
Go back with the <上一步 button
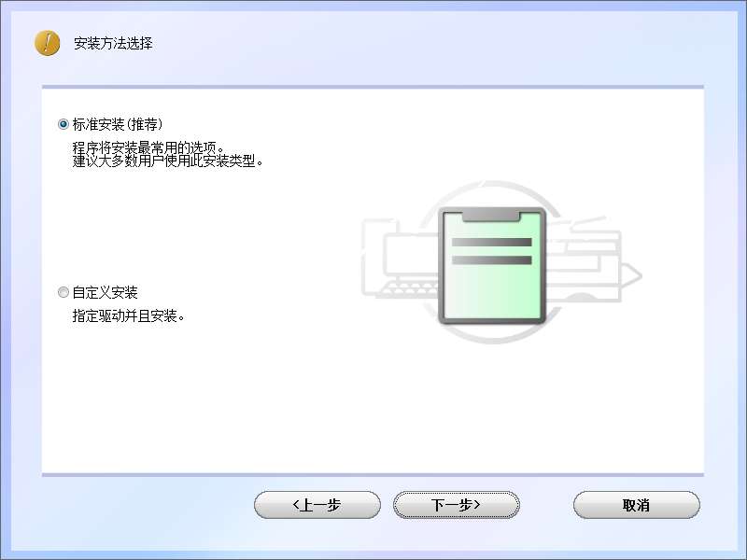point(317,505)
